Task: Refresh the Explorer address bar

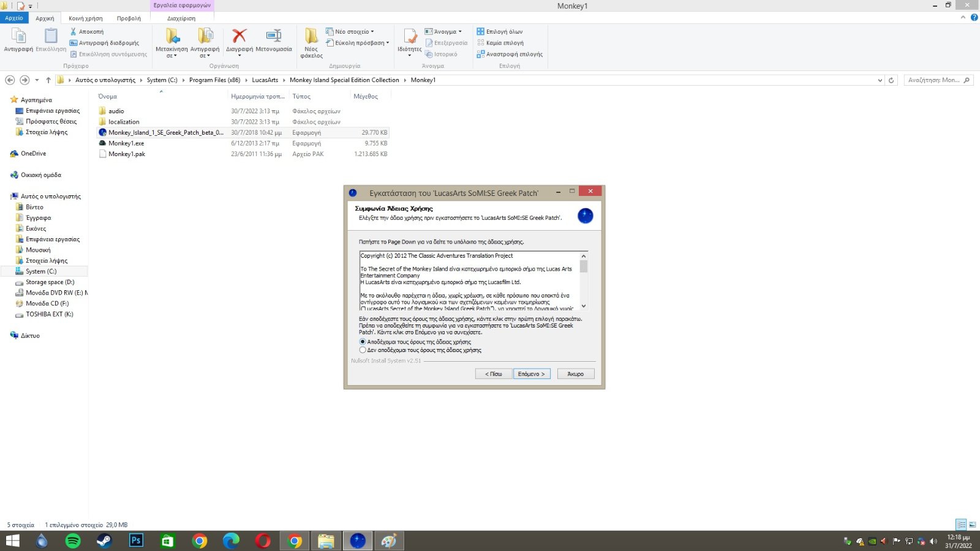Action: click(x=891, y=80)
